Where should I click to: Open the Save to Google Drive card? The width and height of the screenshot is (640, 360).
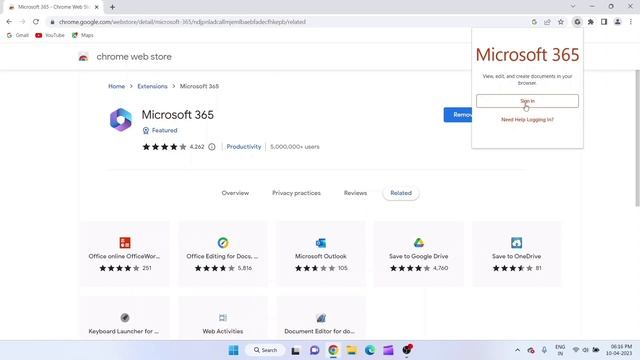(x=418, y=254)
